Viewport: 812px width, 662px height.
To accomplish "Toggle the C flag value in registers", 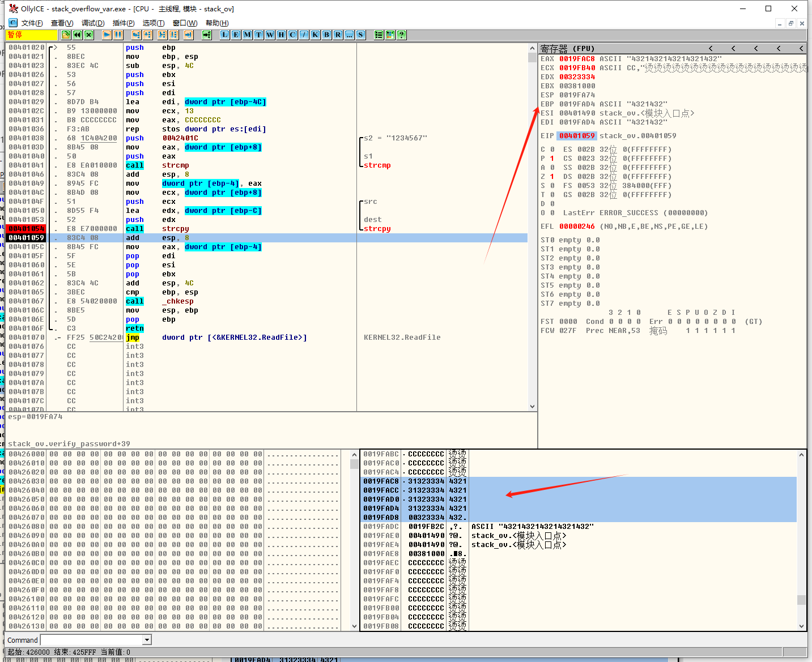I will pyautogui.click(x=552, y=150).
